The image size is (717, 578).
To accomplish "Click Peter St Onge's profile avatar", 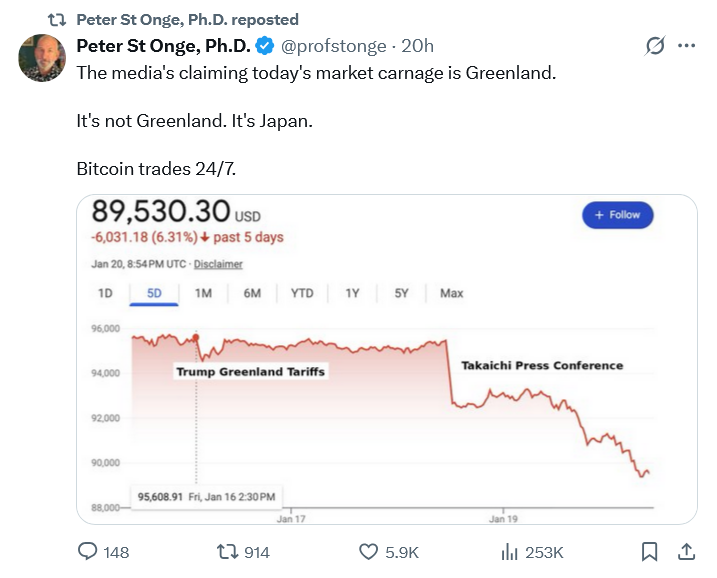I will 43,58.
